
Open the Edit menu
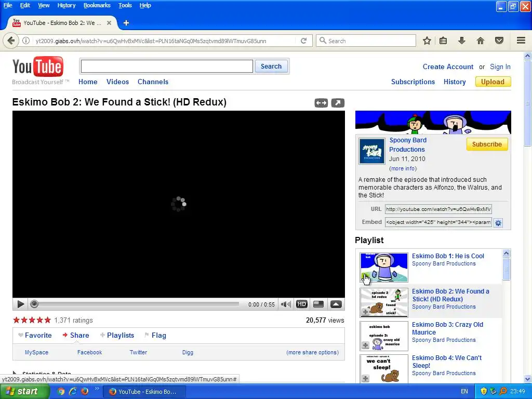tap(25, 5)
